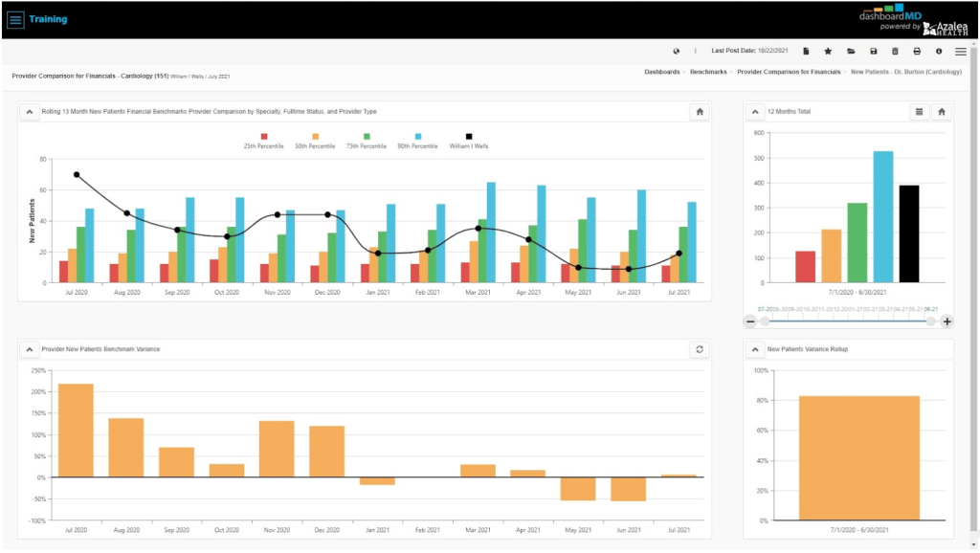Screen dimensions: 980x553
Task: Click refresh icon on Benchmark Variance panel
Action: pyautogui.click(x=700, y=349)
